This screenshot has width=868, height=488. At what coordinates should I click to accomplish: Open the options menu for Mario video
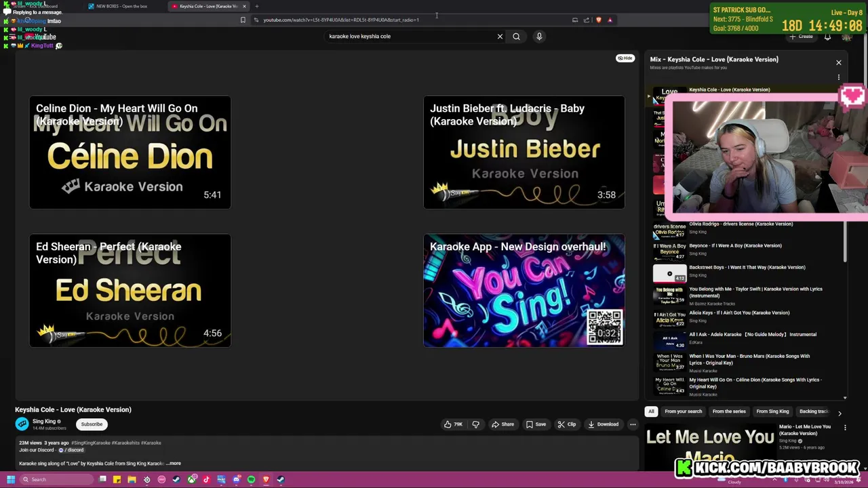pos(845,428)
